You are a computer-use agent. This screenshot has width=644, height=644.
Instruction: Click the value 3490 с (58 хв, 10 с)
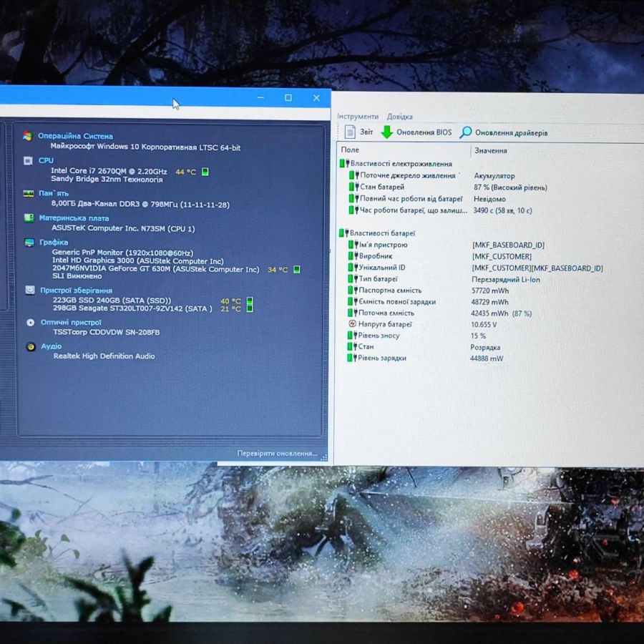click(x=502, y=210)
